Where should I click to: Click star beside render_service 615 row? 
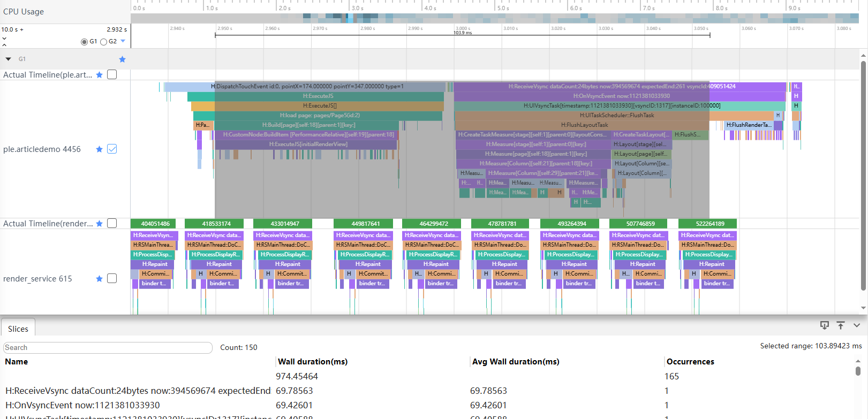click(99, 279)
